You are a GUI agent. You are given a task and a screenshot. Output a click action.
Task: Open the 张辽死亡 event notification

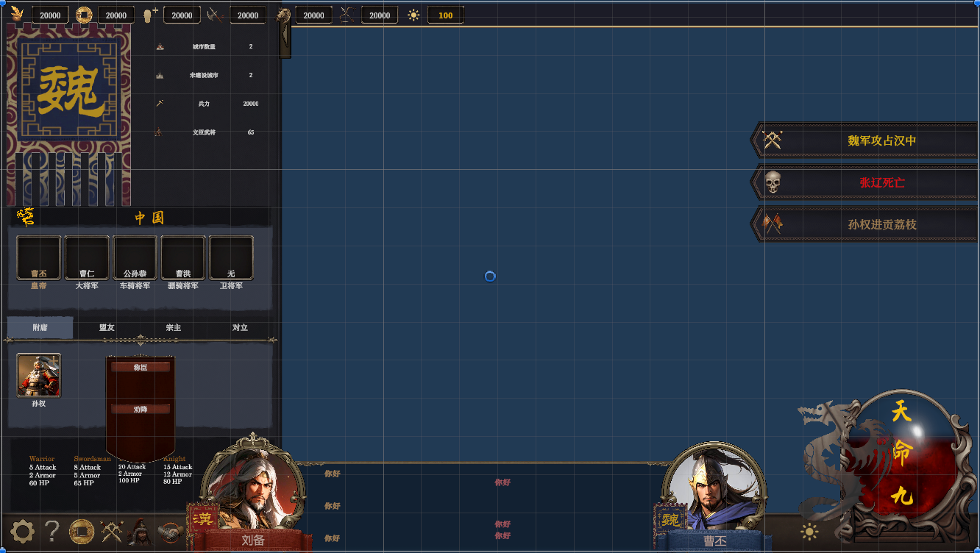click(864, 182)
